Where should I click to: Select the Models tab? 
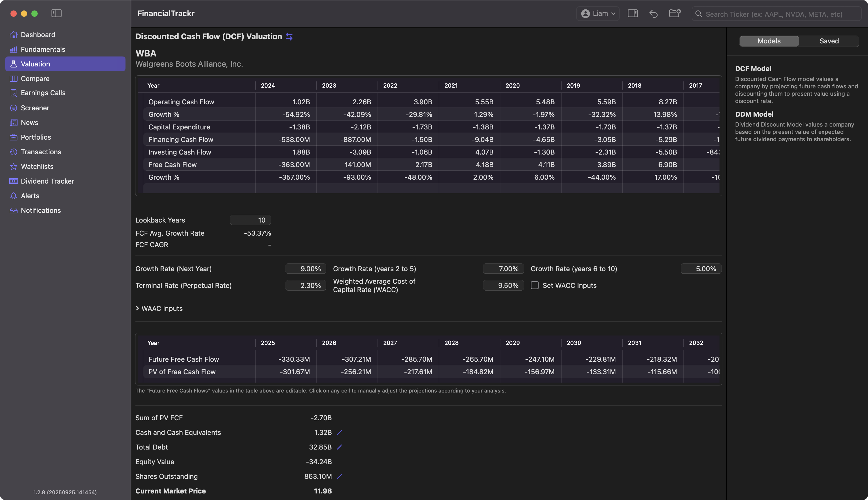click(x=769, y=41)
